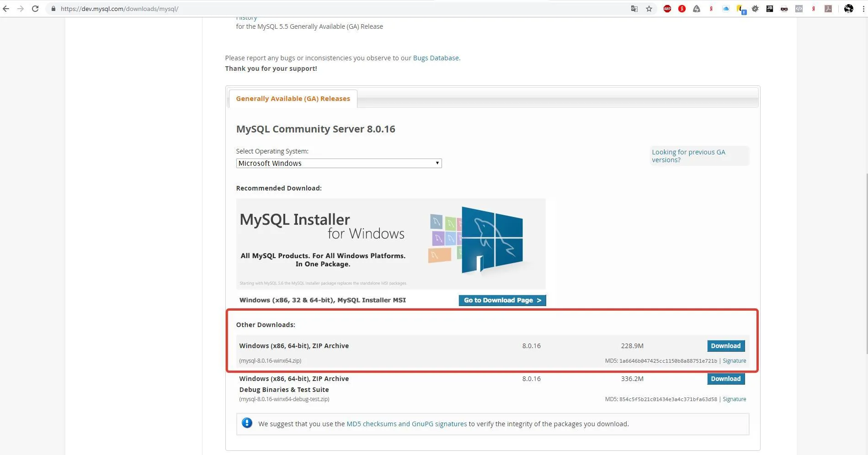The height and width of the screenshot is (455, 868).
Task: Click Go to Download Page button
Action: pyautogui.click(x=502, y=300)
